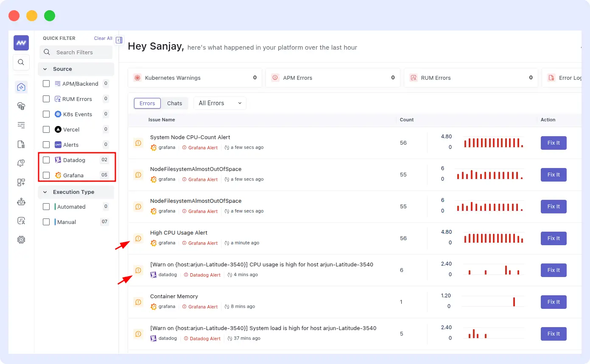Click the 8 mins ago timestamp
The width and height of the screenshot is (590, 364).
240,307
